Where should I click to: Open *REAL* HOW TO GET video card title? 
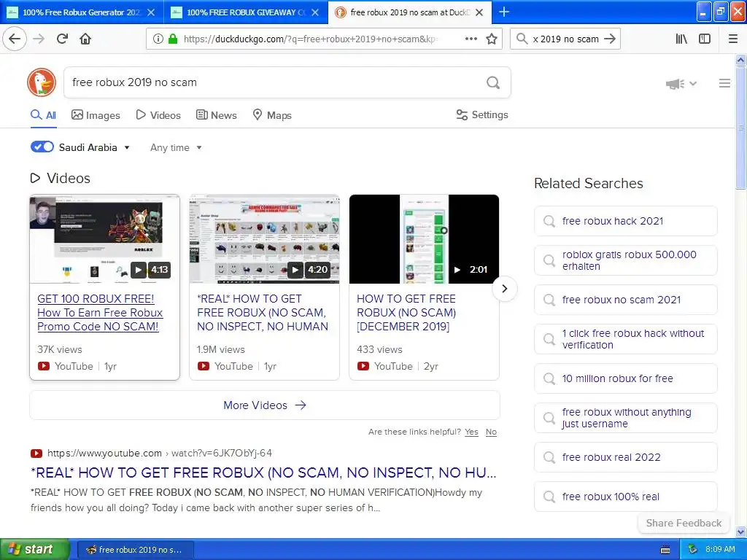(263, 312)
